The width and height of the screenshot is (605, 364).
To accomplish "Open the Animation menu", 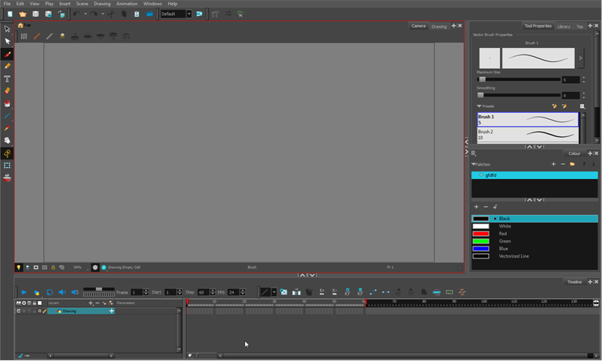I will [x=127, y=4].
